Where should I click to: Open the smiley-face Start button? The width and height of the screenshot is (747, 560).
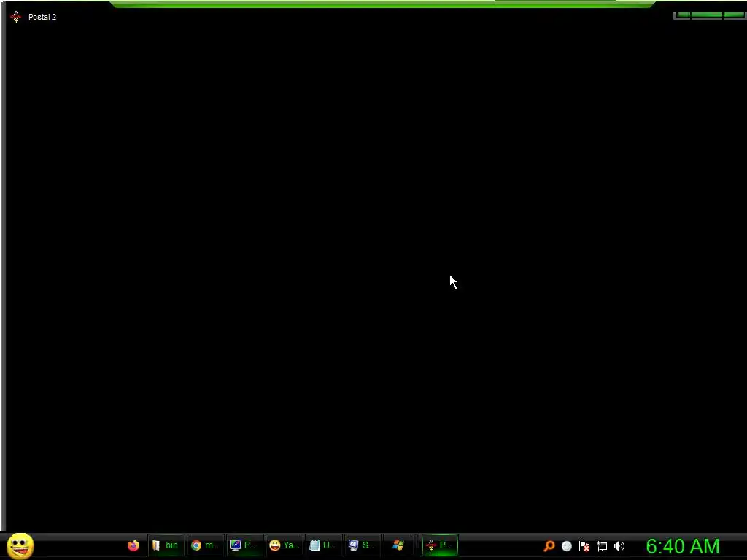point(20,545)
